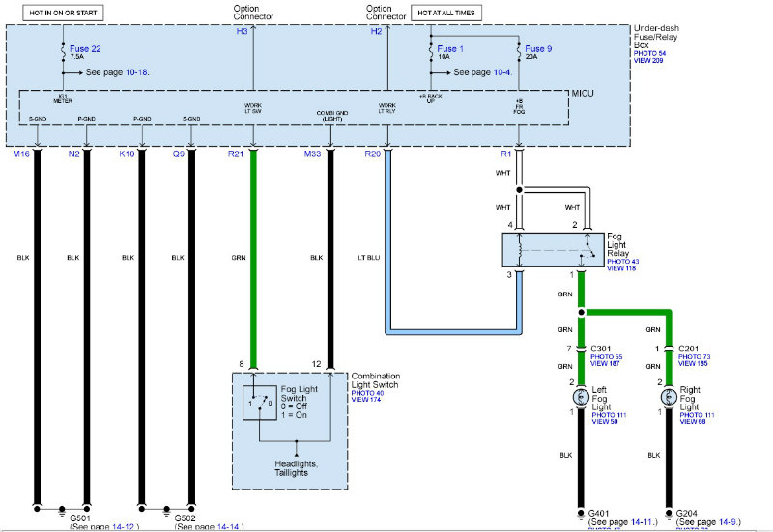Click the M33 connector link
773x532 pixels.
coord(312,154)
